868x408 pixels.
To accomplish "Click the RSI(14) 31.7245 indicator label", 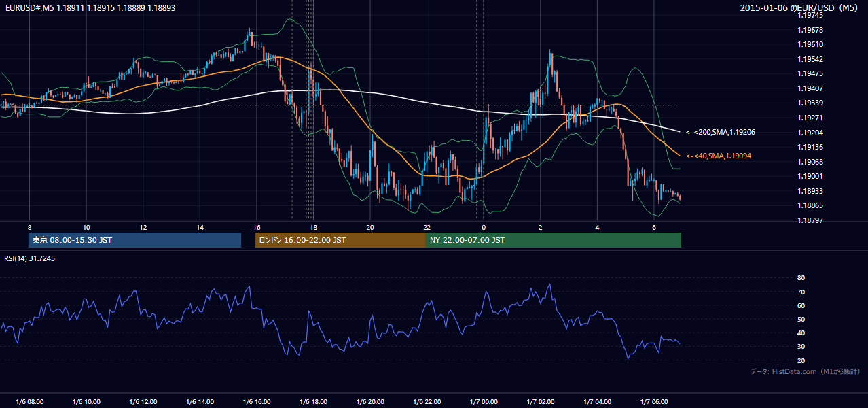I will (x=30, y=258).
